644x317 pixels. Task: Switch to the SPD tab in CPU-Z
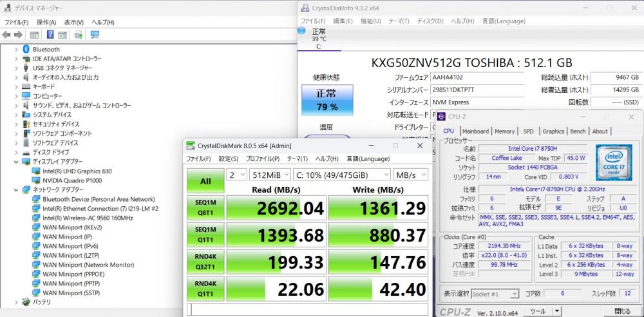(x=528, y=131)
